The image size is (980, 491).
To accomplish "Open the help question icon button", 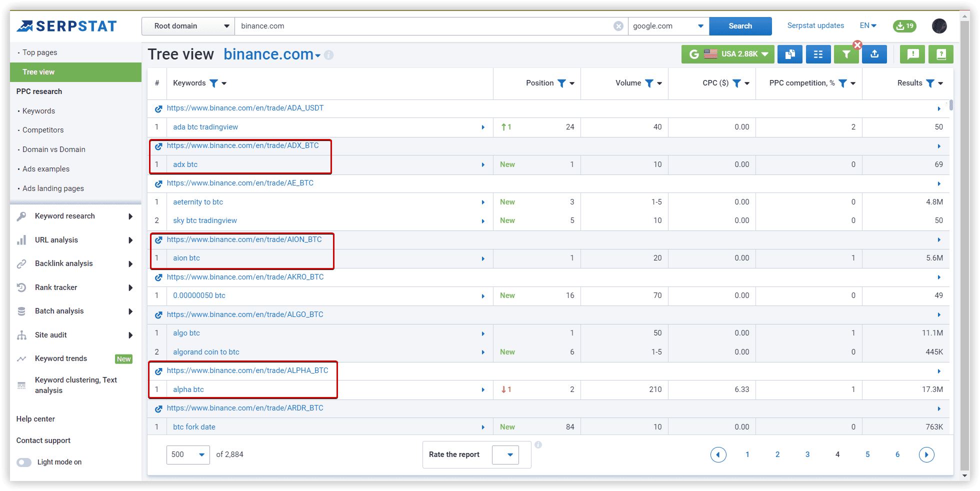I will coord(941,54).
